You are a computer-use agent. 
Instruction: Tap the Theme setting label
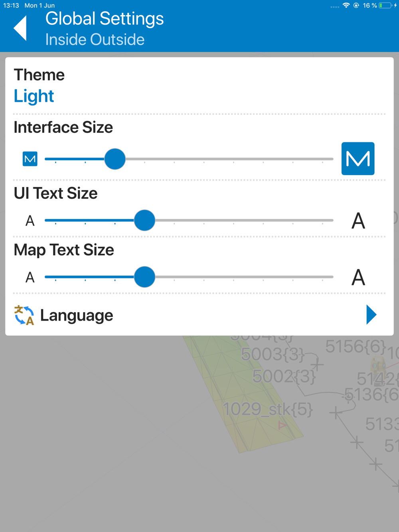point(39,75)
